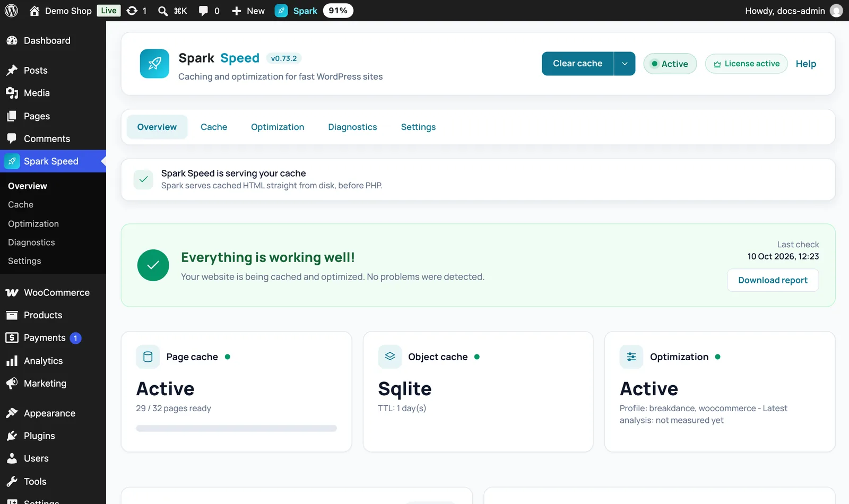Click the Analytics bar chart icon
The height and width of the screenshot is (504, 849).
pyautogui.click(x=12, y=361)
